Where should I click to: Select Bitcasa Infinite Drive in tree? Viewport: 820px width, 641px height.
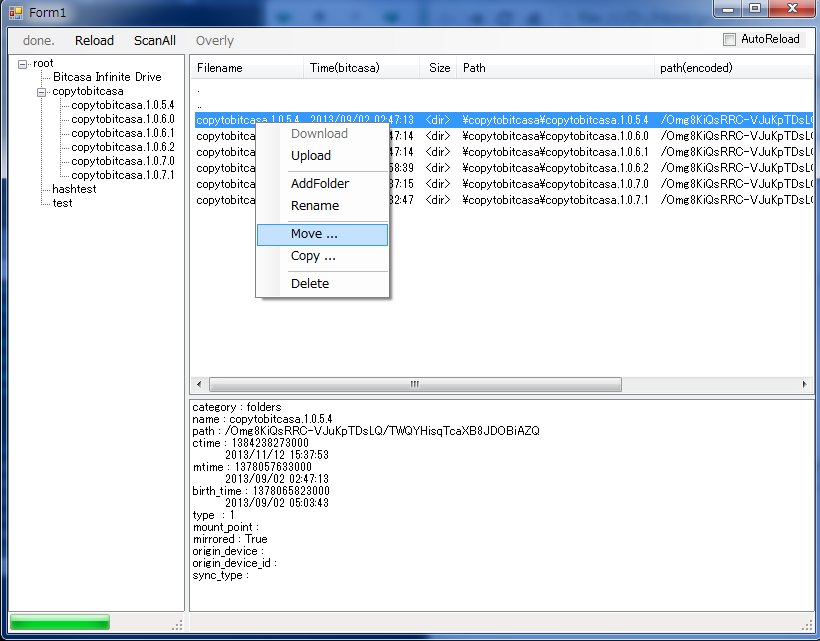click(107, 77)
